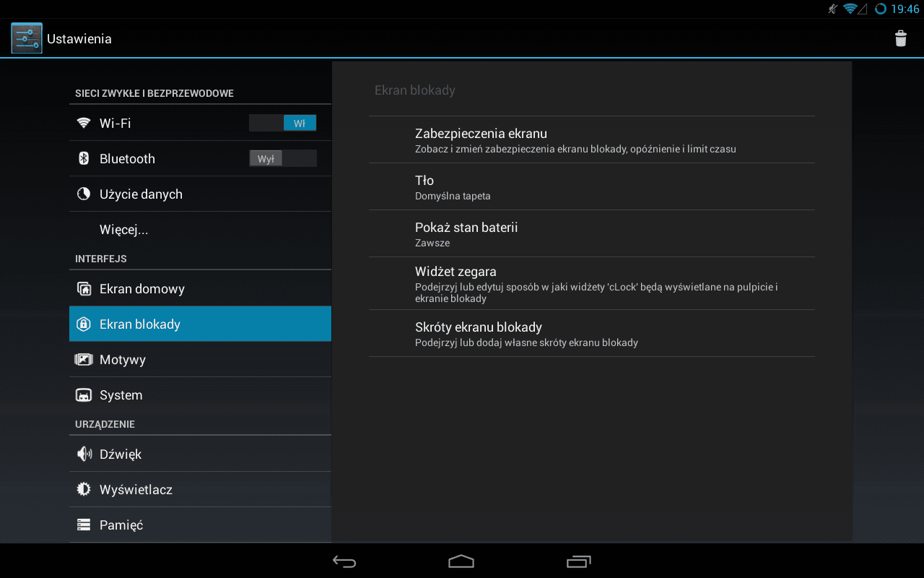Image resolution: width=924 pixels, height=578 pixels.
Task: Open the Tło wallpaper option
Action: pyautogui.click(x=592, y=186)
